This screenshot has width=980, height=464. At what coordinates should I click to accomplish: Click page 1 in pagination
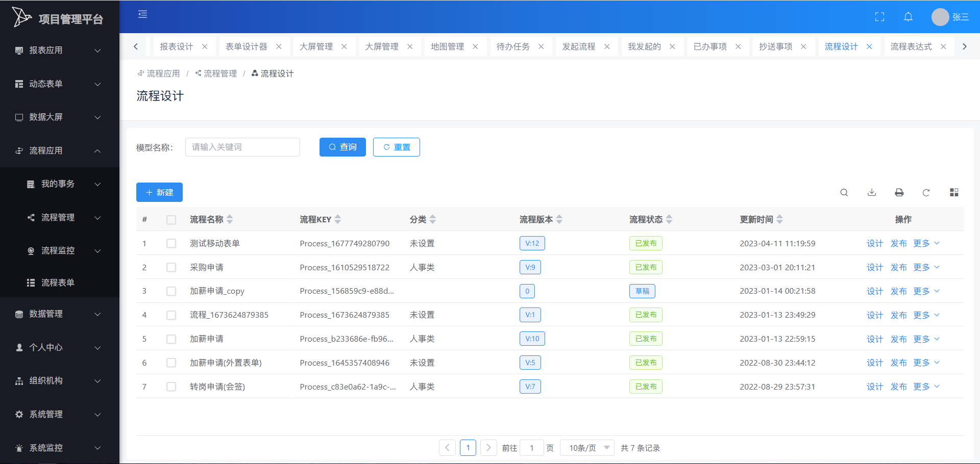click(x=468, y=448)
